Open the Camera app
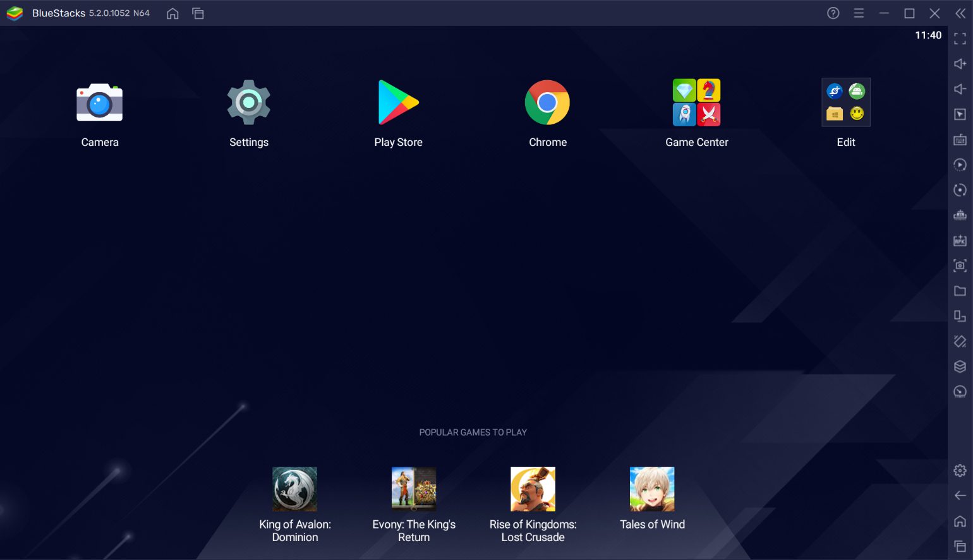This screenshot has height=560, width=973. [100, 103]
